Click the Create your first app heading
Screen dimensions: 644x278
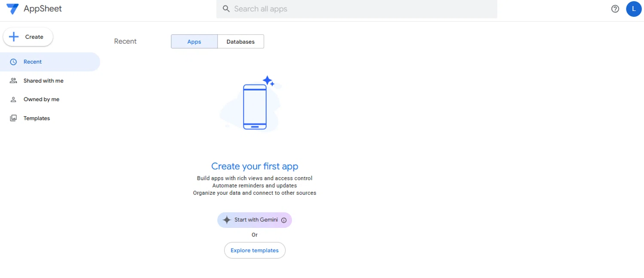(x=255, y=166)
